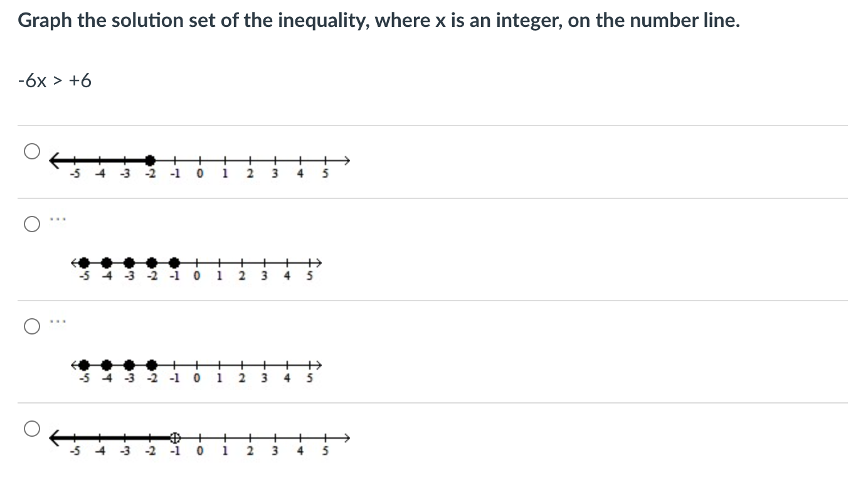Click the shaded arrow segment on the fourth graph
The width and height of the screenshot is (868, 487).
tap(113, 438)
